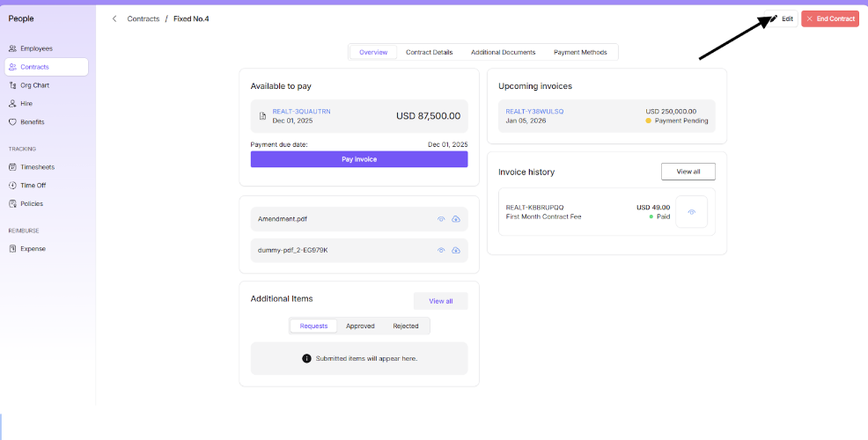Open Employees from the sidebar

(36, 48)
